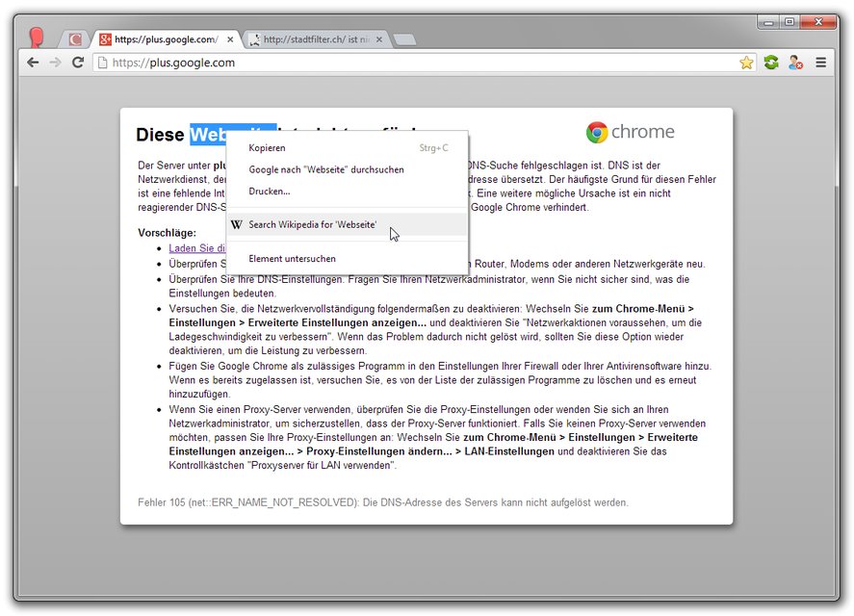Click the Laden Sie link

tap(196, 248)
